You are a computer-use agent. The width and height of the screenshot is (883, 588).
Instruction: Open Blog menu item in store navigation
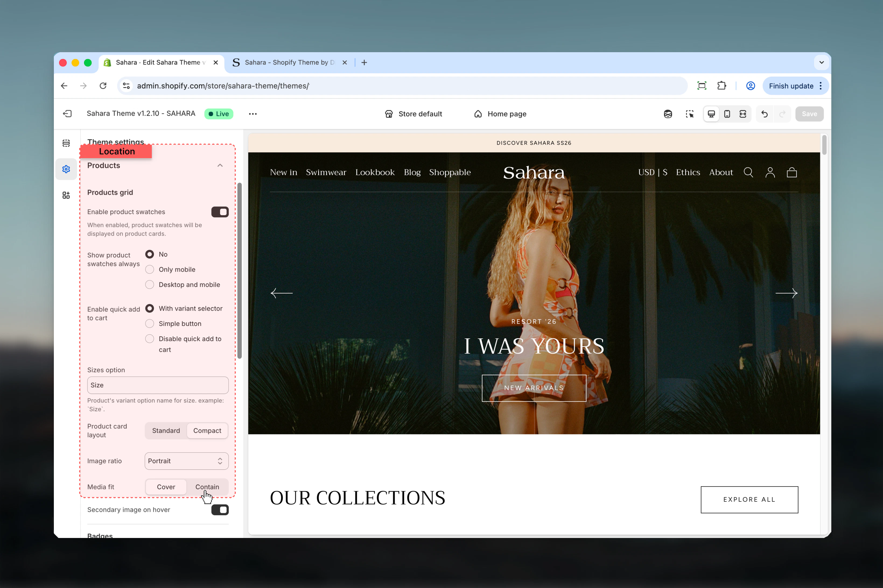point(412,172)
